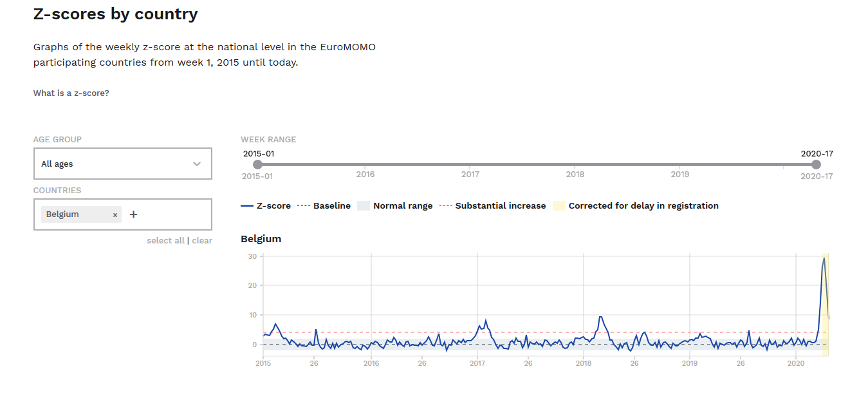Click the Normal range legend swatch
Screen dimensions: 868x407
[x=364, y=206]
